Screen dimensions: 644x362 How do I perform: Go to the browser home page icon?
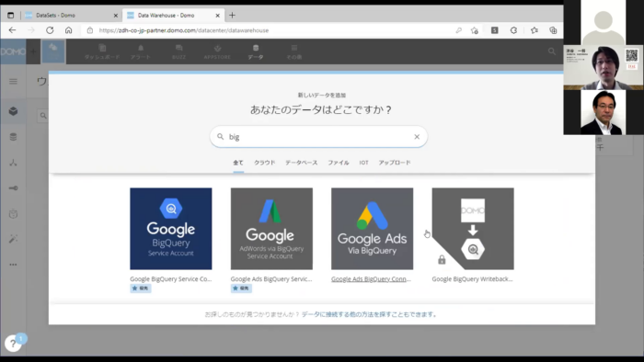pos(69,30)
